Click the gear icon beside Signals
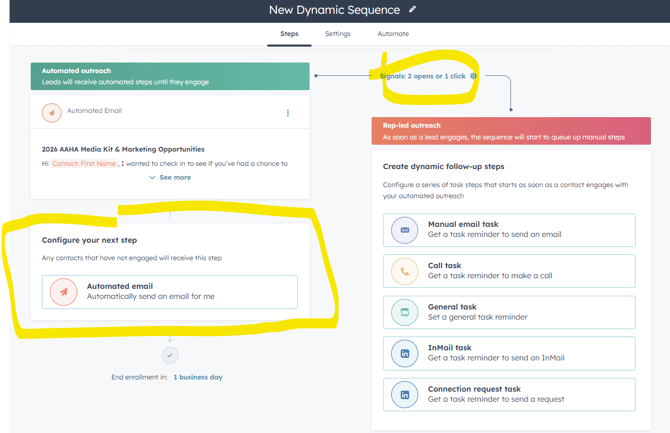 point(473,75)
